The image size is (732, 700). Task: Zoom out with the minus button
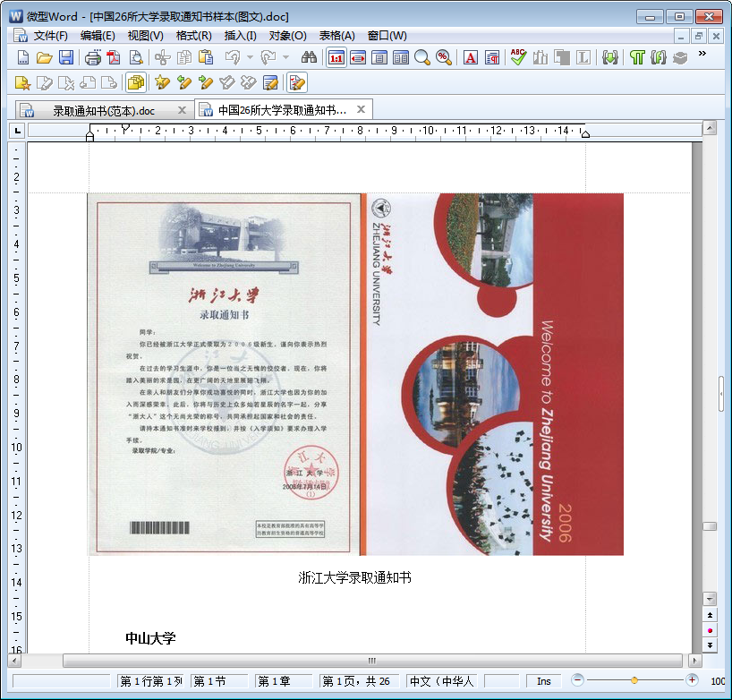click(577, 680)
